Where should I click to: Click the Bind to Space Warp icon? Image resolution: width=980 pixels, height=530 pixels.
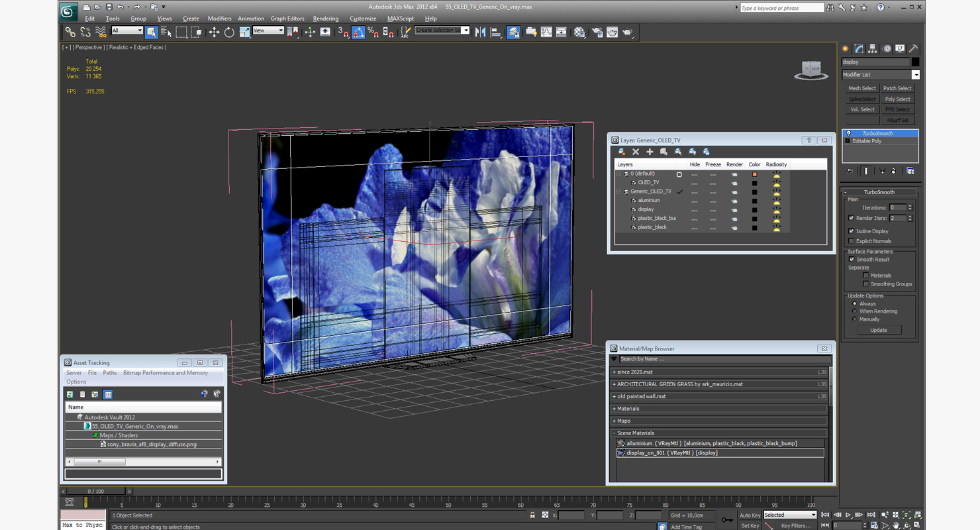(101, 32)
